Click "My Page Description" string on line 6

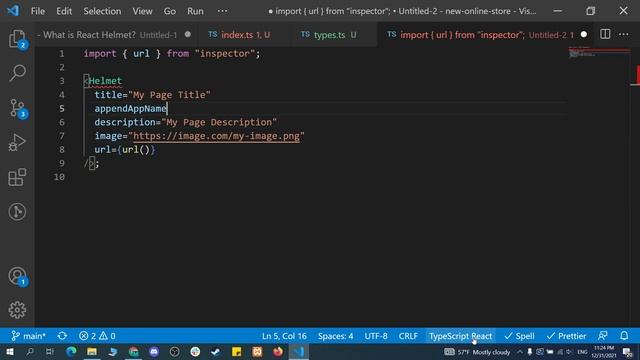click(x=219, y=122)
